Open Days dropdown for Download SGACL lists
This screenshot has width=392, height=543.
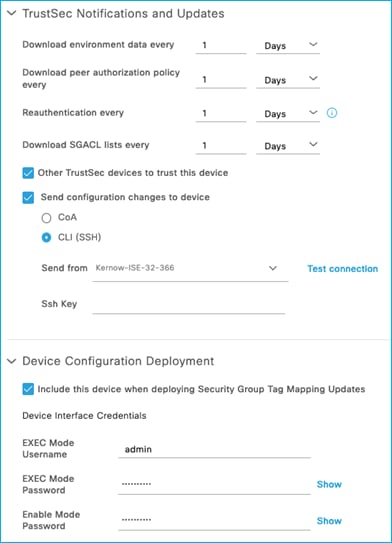tap(288, 145)
